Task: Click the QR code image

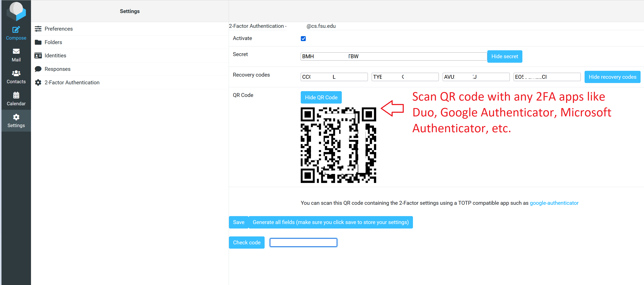Action: (338, 145)
